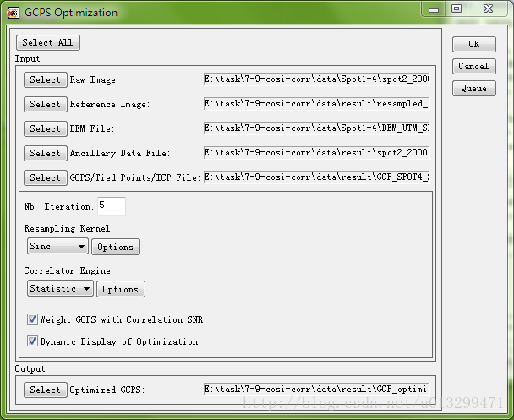Cancel the GCPS Optimization dialog
514x420 pixels.
pos(474,67)
